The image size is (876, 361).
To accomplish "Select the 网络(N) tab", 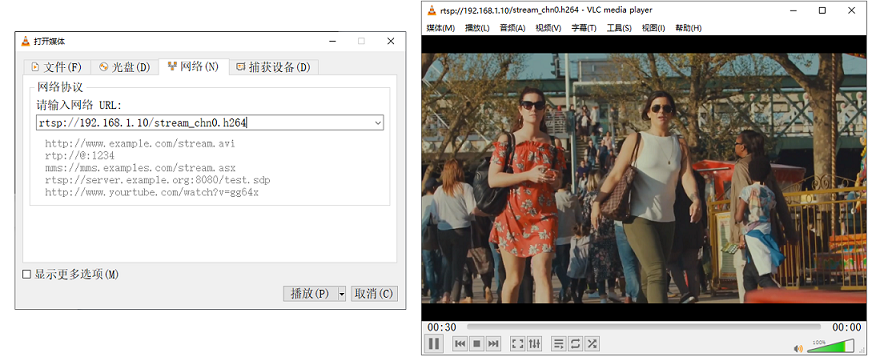I will tap(193, 66).
